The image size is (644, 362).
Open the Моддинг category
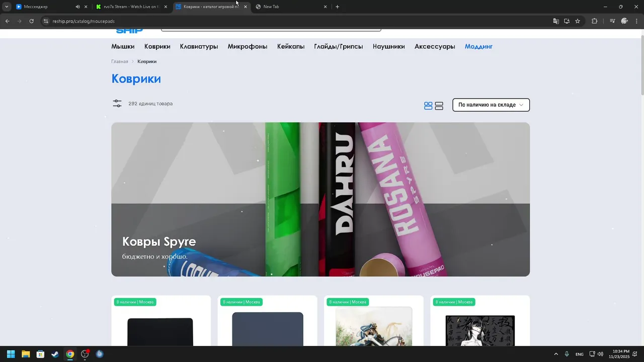pyautogui.click(x=478, y=46)
